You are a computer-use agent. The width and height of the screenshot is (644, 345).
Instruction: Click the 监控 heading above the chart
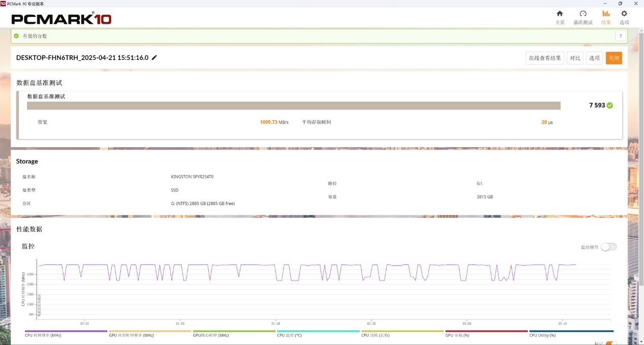[28, 246]
